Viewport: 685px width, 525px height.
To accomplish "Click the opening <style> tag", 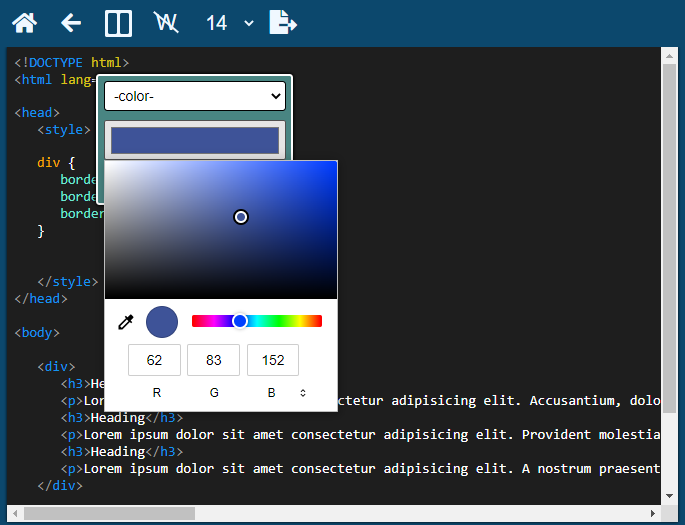I will (x=64, y=130).
